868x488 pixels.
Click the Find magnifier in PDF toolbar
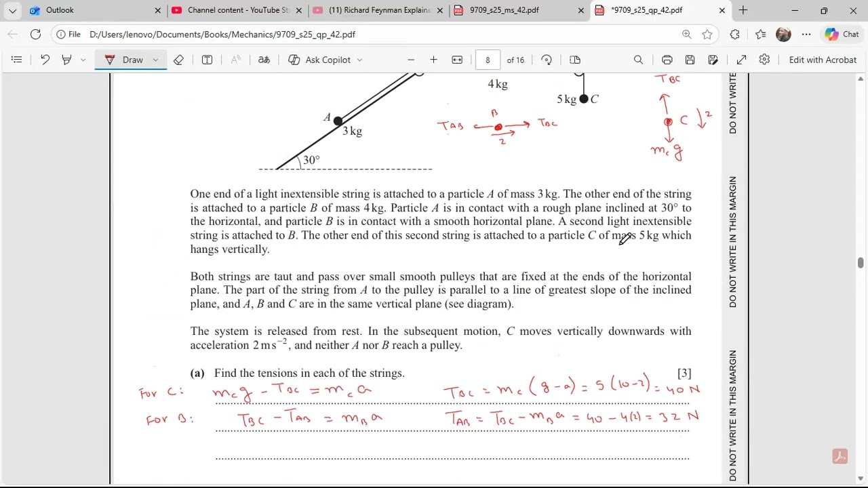coord(638,60)
